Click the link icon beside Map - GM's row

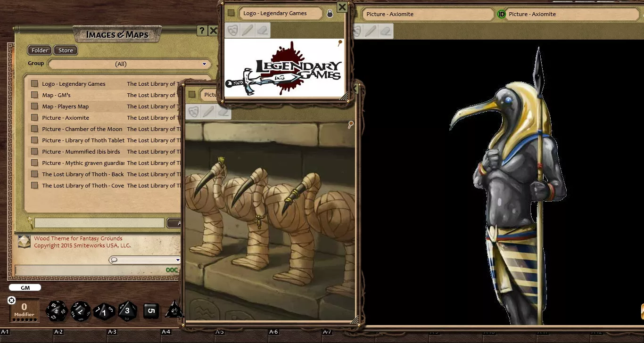[x=34, y=95]
